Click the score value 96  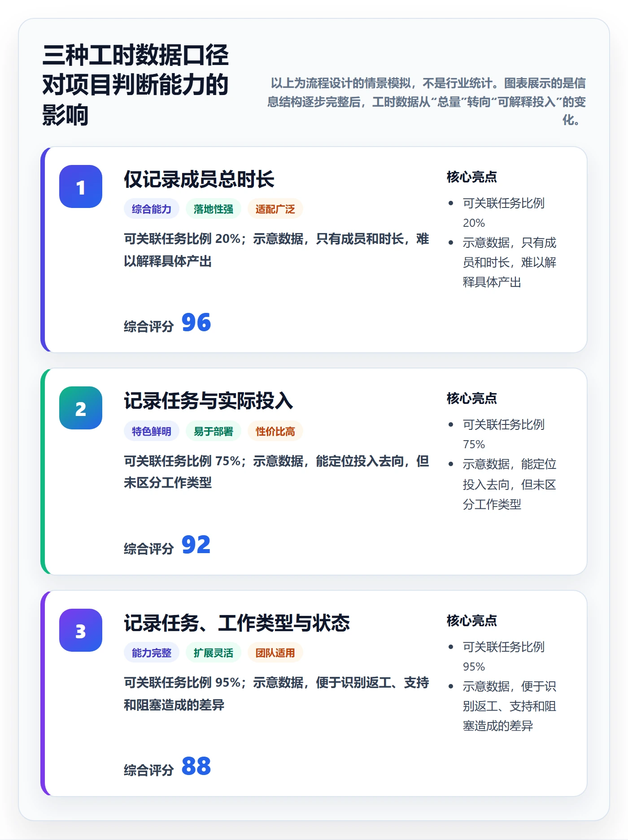pos(196,323)
